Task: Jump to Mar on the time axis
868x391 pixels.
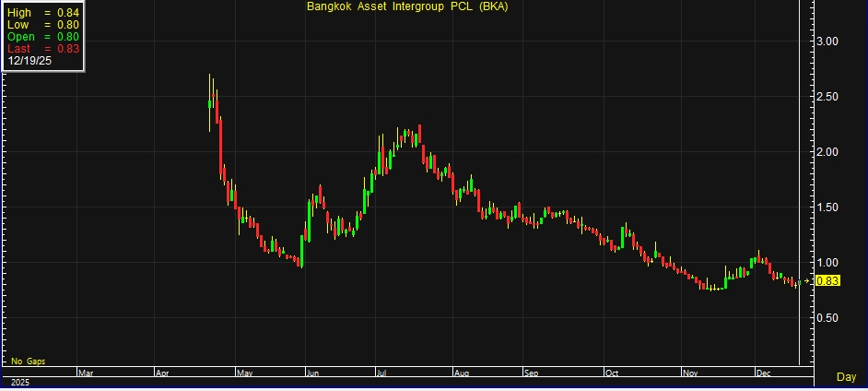Action: point(86,373)
